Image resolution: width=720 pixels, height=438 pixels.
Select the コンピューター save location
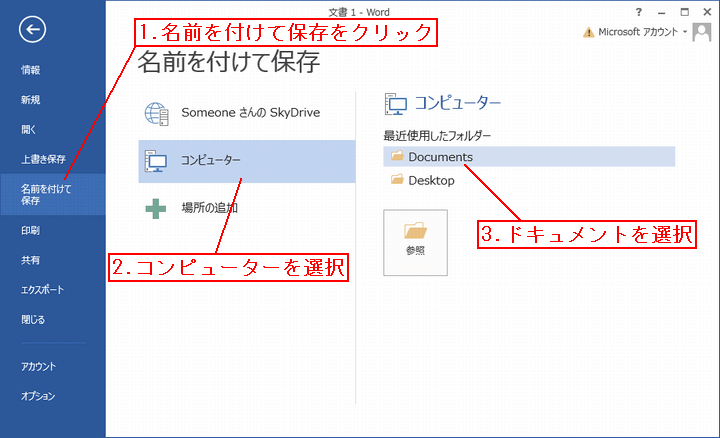coord(247,162)
